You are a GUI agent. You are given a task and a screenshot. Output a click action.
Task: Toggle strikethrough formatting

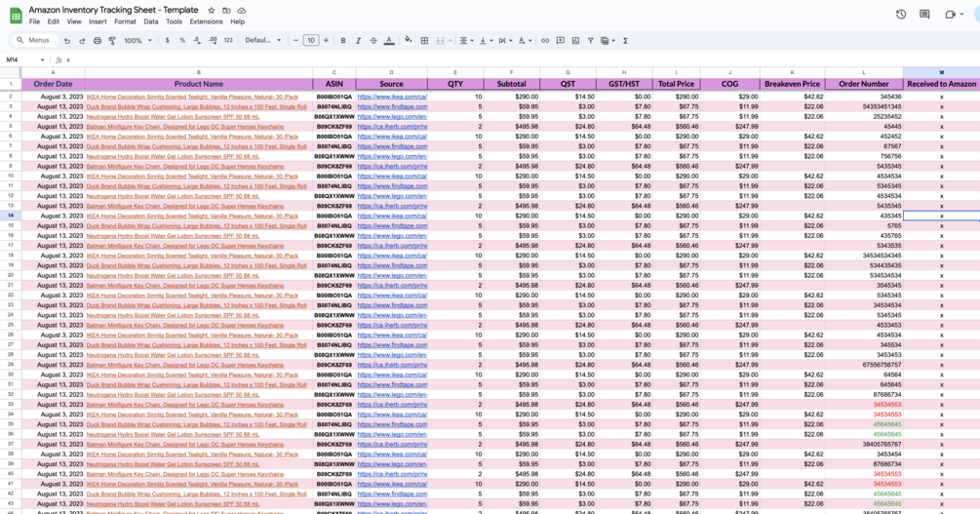[x=373, y=41]
